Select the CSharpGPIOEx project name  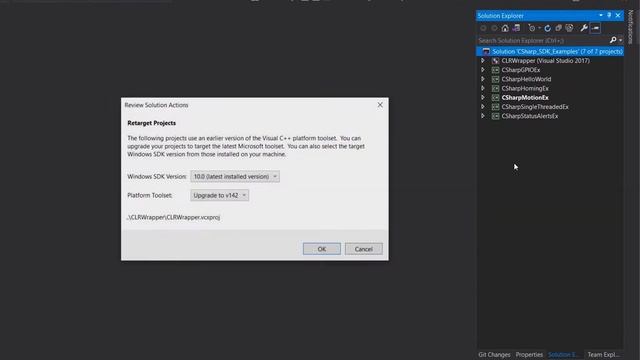click(x=520, y=70)
